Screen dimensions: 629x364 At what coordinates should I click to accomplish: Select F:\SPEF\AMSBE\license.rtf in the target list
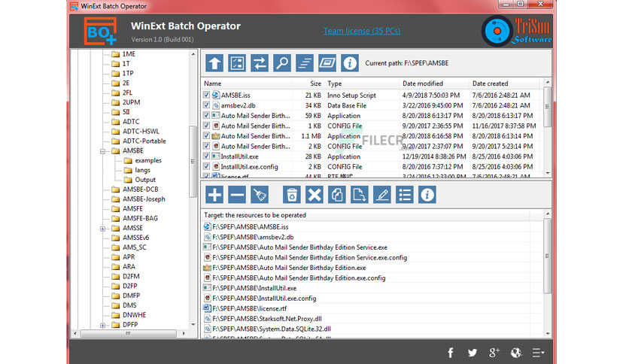pyautogui.click(x=250, y=308)
